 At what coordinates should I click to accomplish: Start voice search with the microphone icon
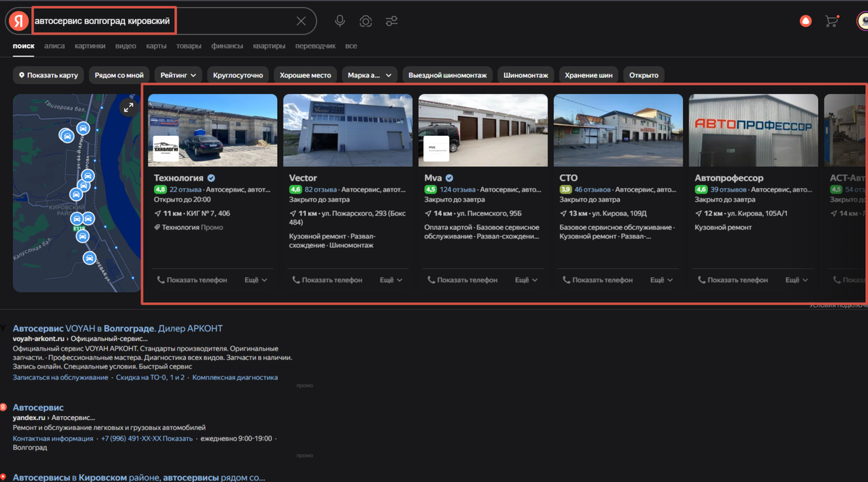[340, 22]
